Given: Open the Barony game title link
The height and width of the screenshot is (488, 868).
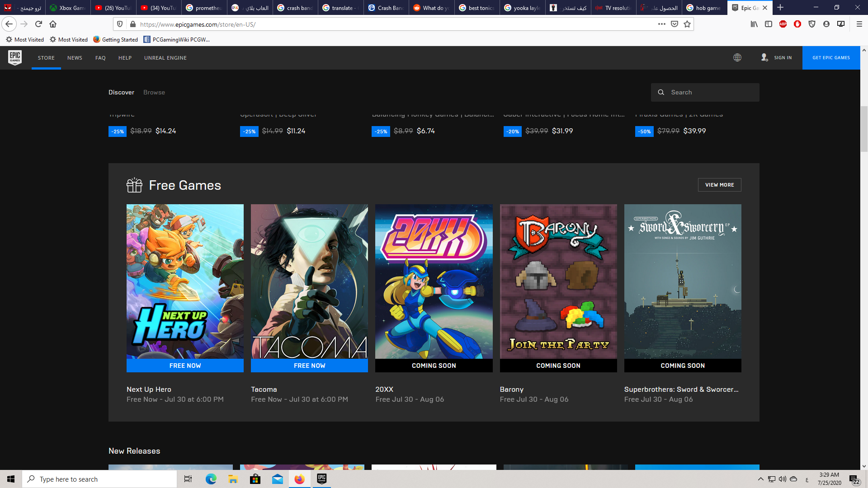Looking at the screenshot, I should point(512,389).
